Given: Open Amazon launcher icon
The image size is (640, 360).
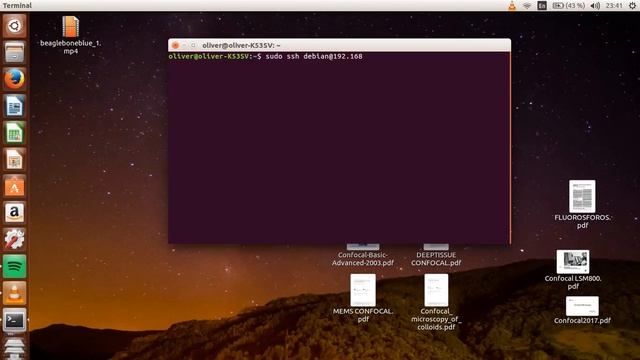Looking at the screenshot, I should pyautogui.click(x=14, y=213).
